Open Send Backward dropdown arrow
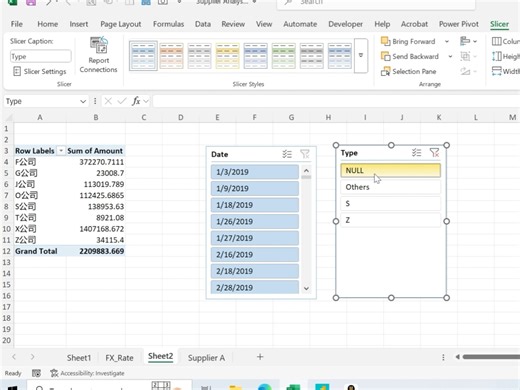The height and width of the screenshot is (390, 520). (450, 56)
